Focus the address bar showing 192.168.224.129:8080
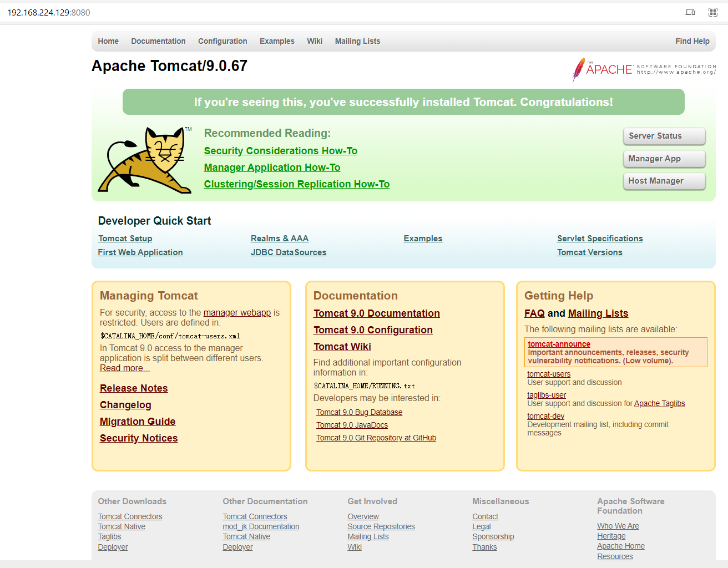 tap(49, 12)
